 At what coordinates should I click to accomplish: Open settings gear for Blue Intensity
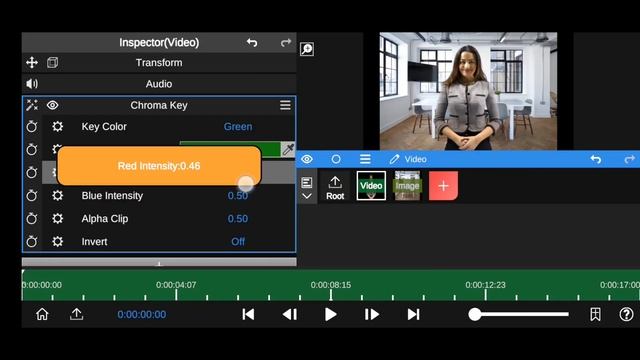58,196
